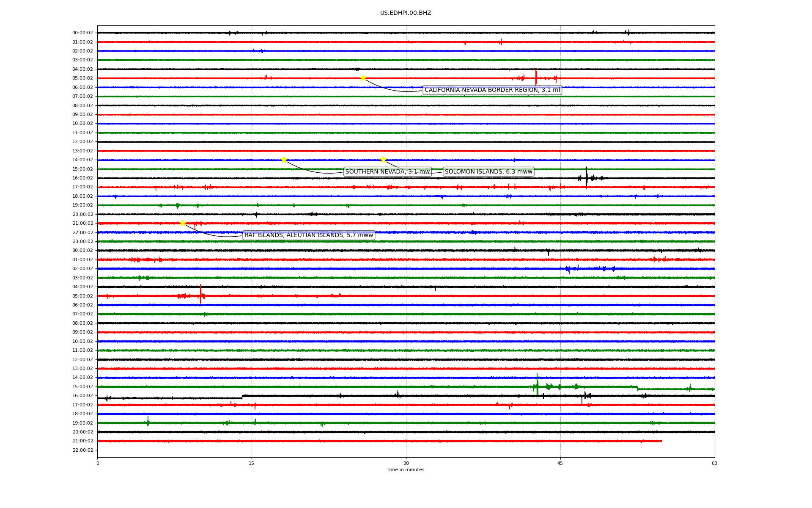Click the 15 tick on the x-axis
The width and height of the screenshot is (812, 508).
tap(252, 464)
